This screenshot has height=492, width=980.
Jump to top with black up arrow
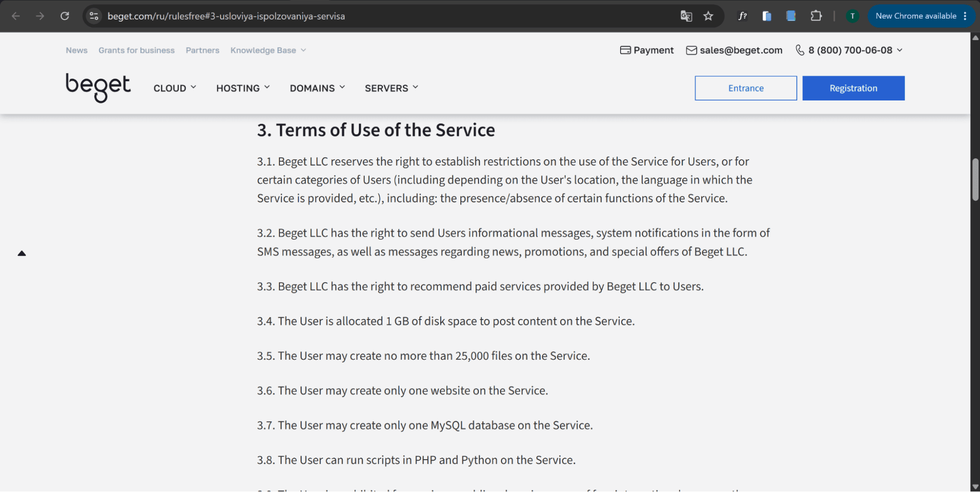(22, 253)
